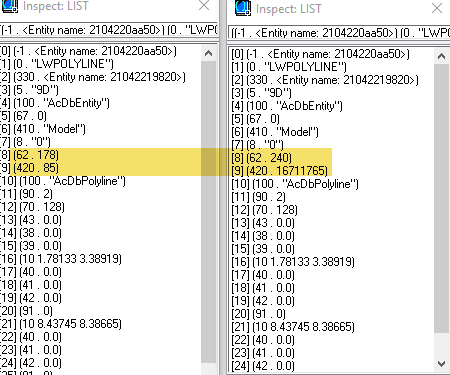The image size is (450, 375).
Task: Select row [1] "LWPOLYLINE" in left window
Action: [x=57, y=64]
